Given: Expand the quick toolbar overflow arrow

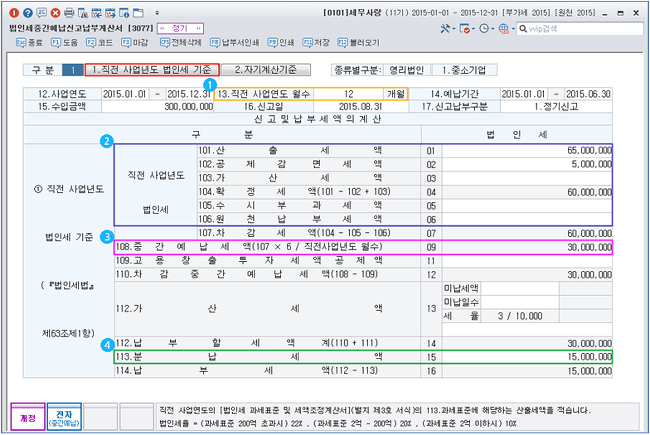Looking at the screenshot, I should pyautogui.click(x=157, y=13).
